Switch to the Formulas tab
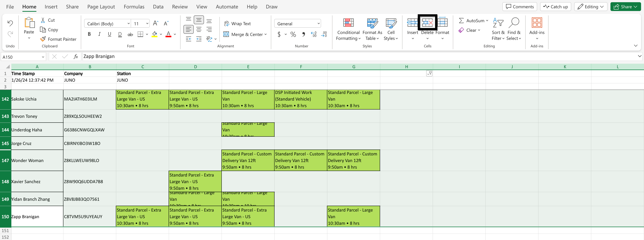This screenshot has width=644, height=240. [134, 7]
